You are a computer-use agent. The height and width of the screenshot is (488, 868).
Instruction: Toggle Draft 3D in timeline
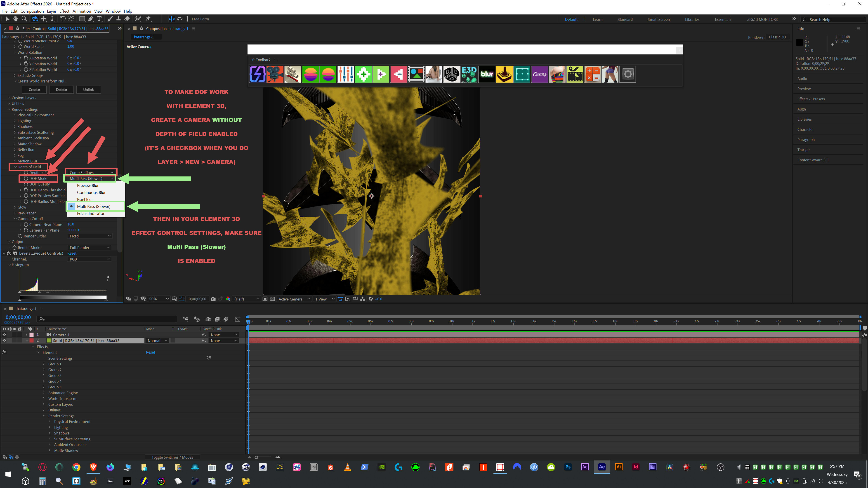point(197,319)
